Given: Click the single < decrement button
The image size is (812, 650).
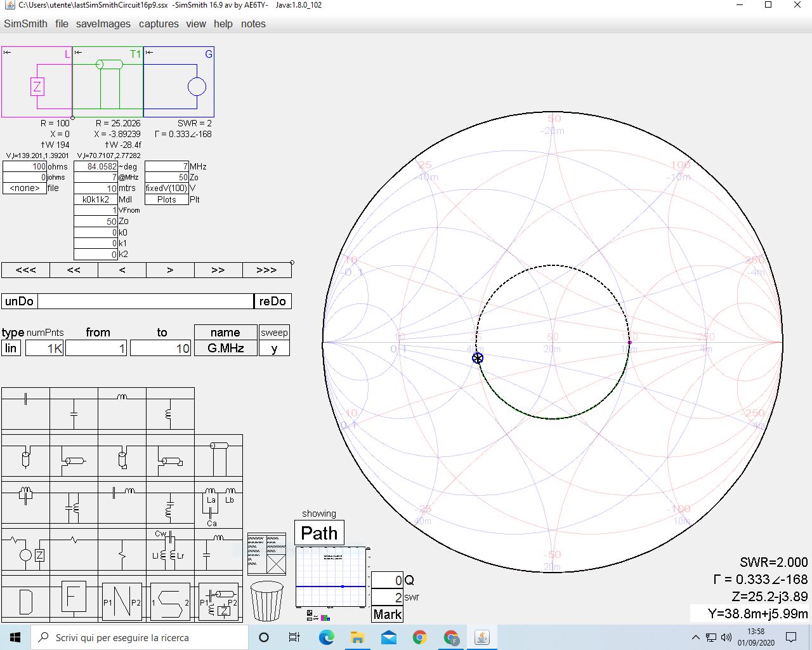Looking at the screenshot, I should click(x=122, y=270).
